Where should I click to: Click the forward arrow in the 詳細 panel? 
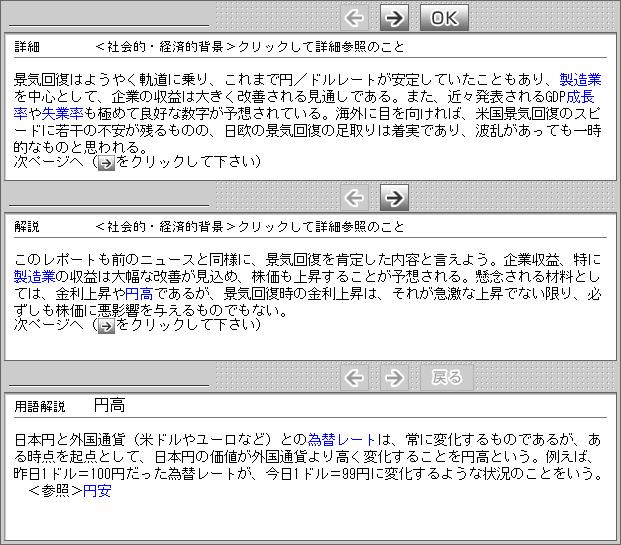[394, 18]
